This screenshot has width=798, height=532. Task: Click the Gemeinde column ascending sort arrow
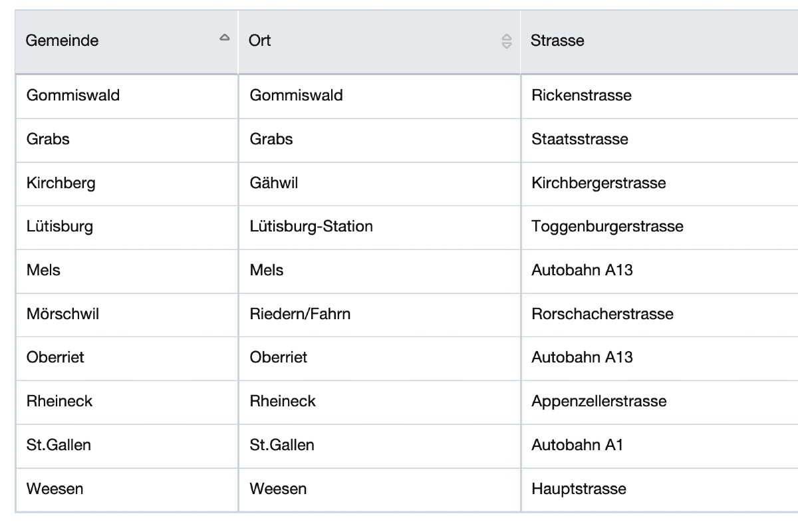224,38
